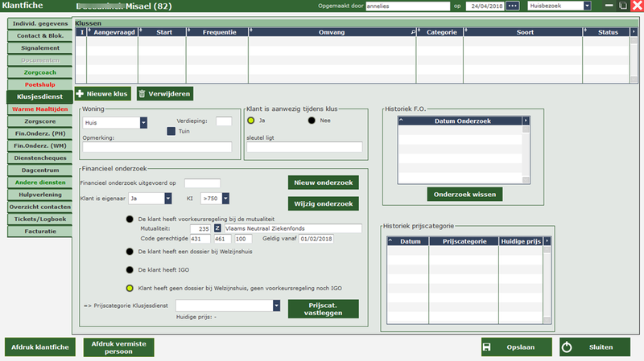Select 'De klant heeft IGO' option
This screenshot has height=361, width=644.
[130, 269]
